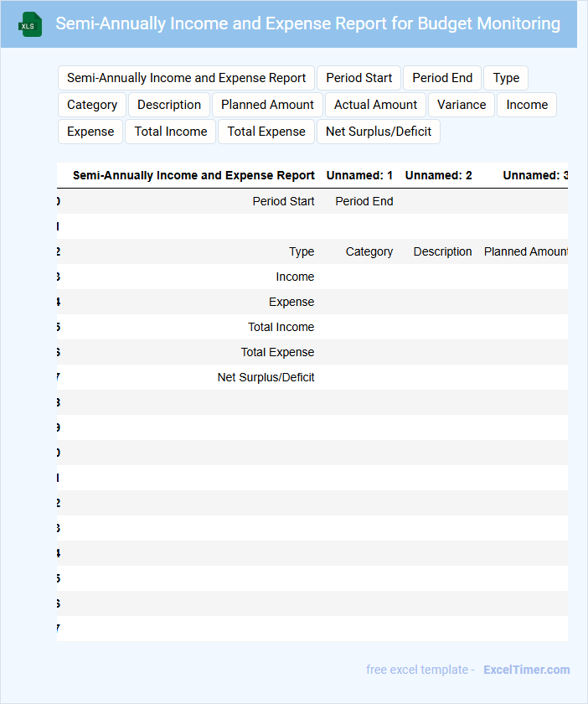588x704 pixels.
Task: Open the ExcelTimer.com link
Action: point(527,670)
